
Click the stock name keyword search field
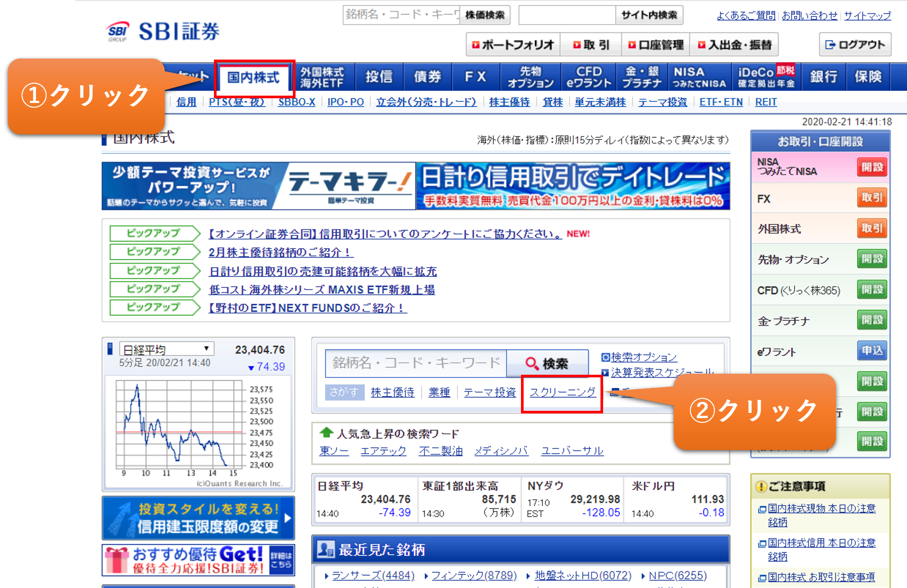tap(415, 363)
